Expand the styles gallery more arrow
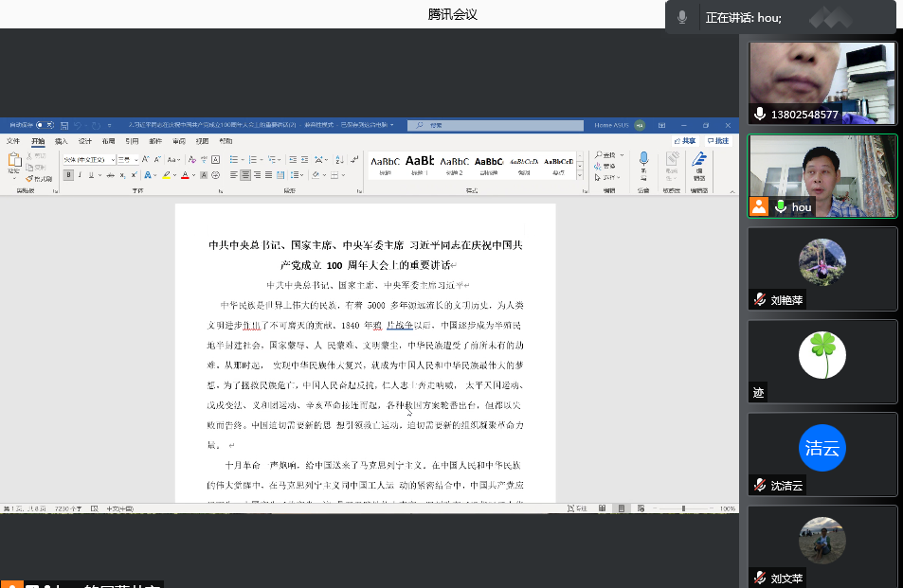903x588 pixels. click(580, 175)
